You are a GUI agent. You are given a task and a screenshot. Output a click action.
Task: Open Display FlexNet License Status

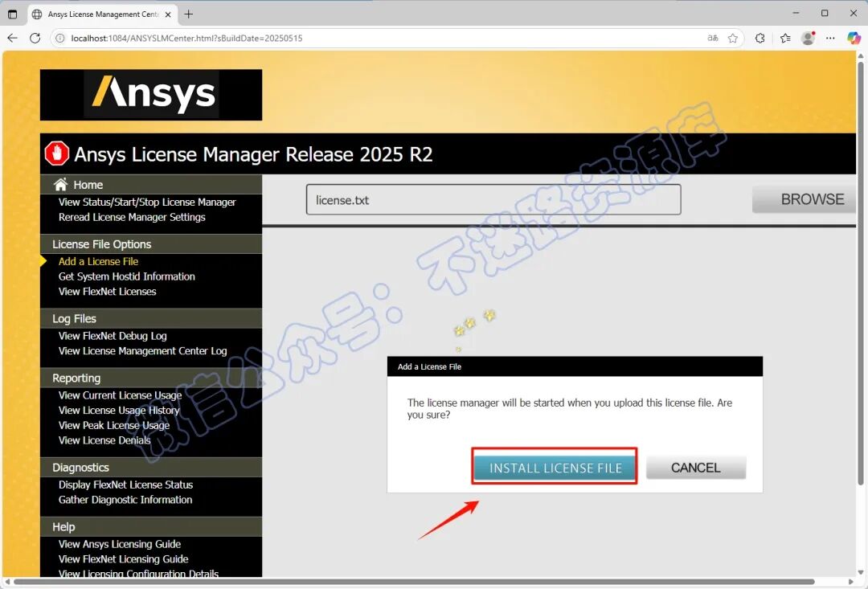(125, 485)
